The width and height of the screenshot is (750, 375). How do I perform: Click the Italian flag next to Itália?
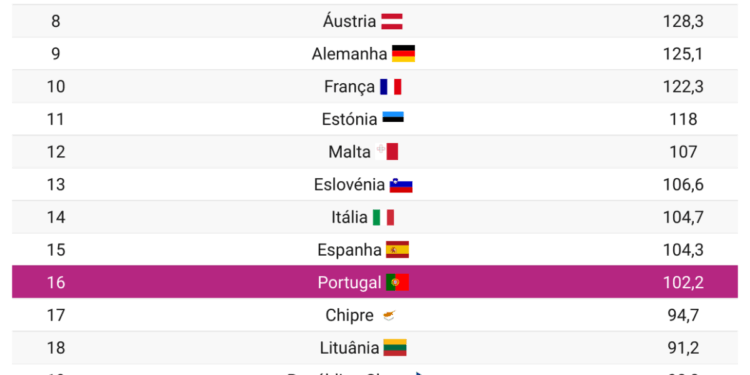[383, 218]
